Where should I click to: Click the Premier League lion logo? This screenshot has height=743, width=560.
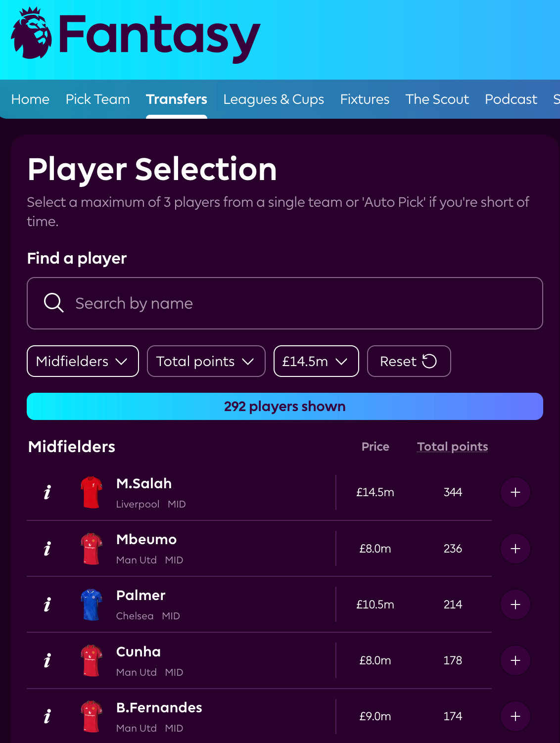click(31, 34)
